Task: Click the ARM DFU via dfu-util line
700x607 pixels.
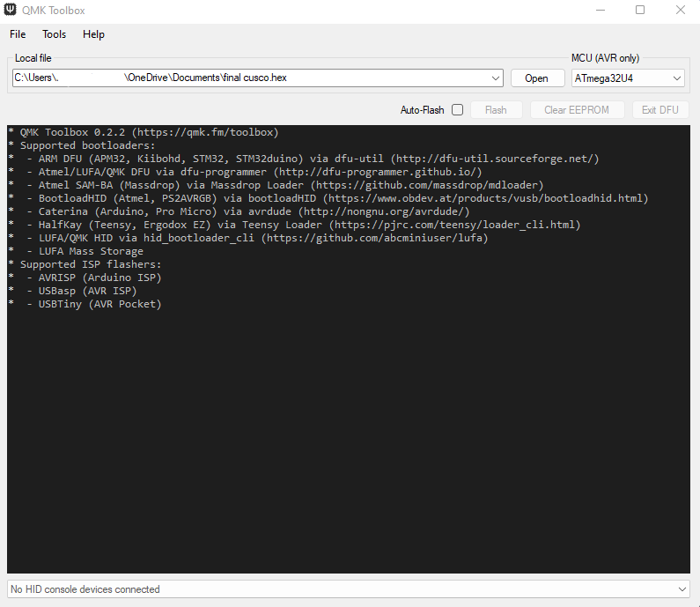Action: point(304,159)
